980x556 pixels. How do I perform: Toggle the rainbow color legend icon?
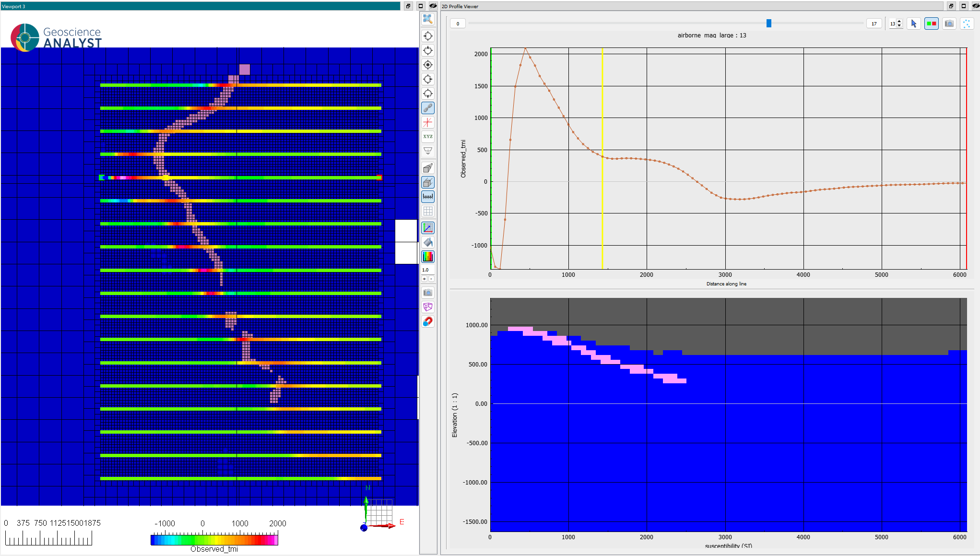tap(427, 257)
